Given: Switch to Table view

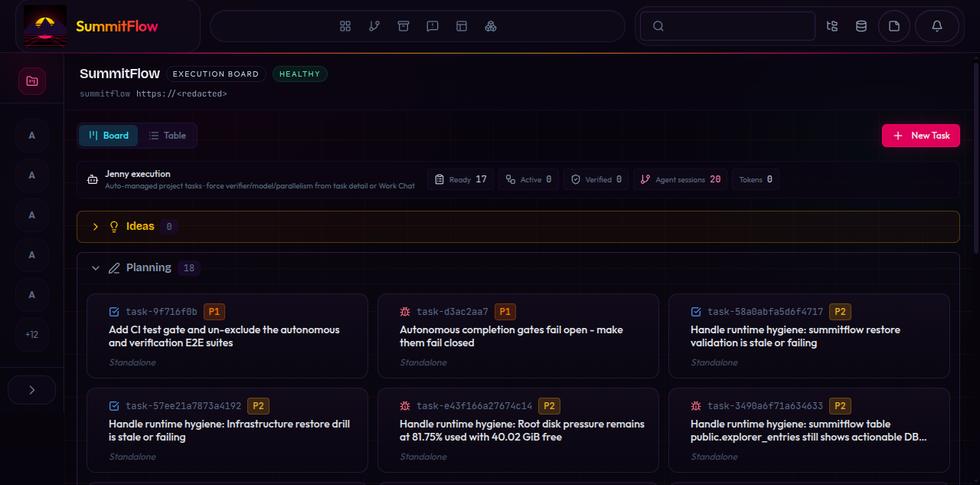Looking at the screenshot, I should [x=167, y=136].
